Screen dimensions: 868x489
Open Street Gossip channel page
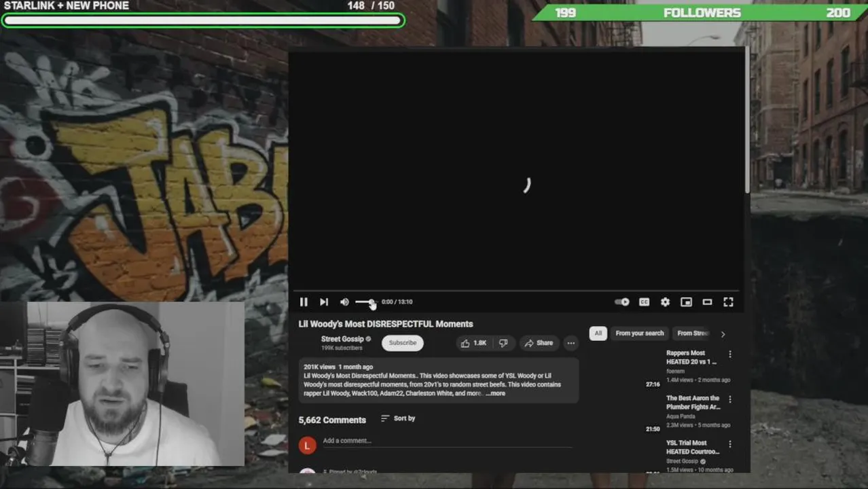[342, 339]
